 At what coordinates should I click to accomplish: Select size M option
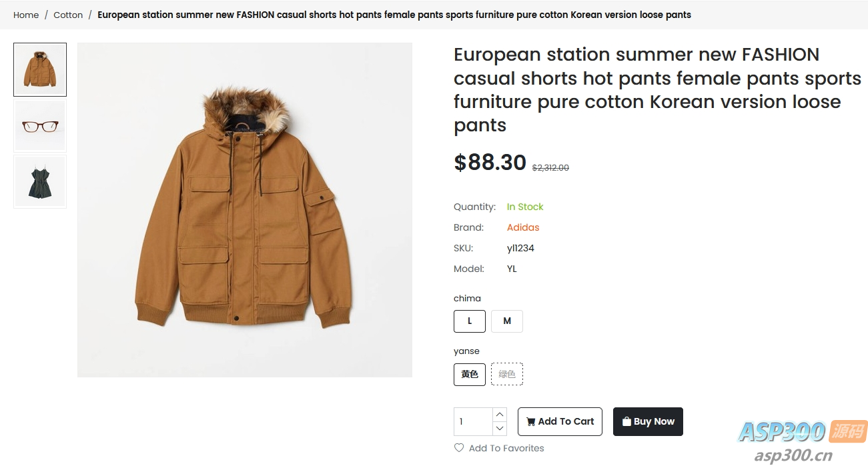[x=507, y=321]
